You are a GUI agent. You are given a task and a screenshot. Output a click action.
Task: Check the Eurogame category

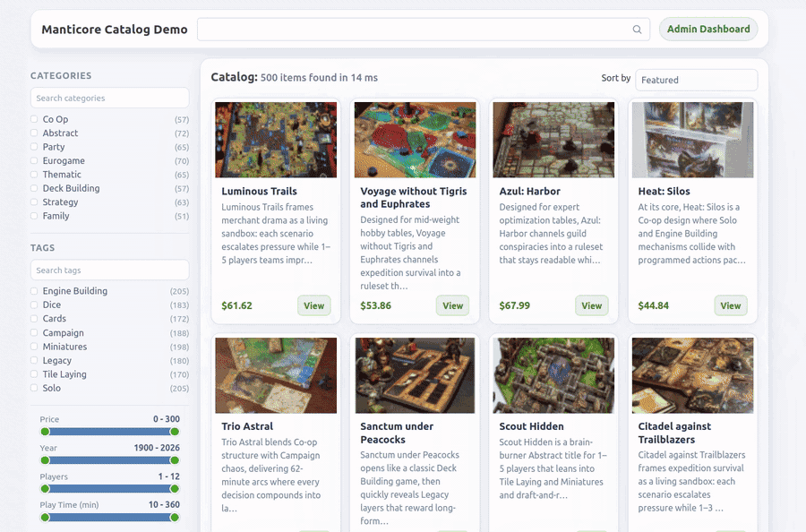pyautogui.click(x=34, y=160)
